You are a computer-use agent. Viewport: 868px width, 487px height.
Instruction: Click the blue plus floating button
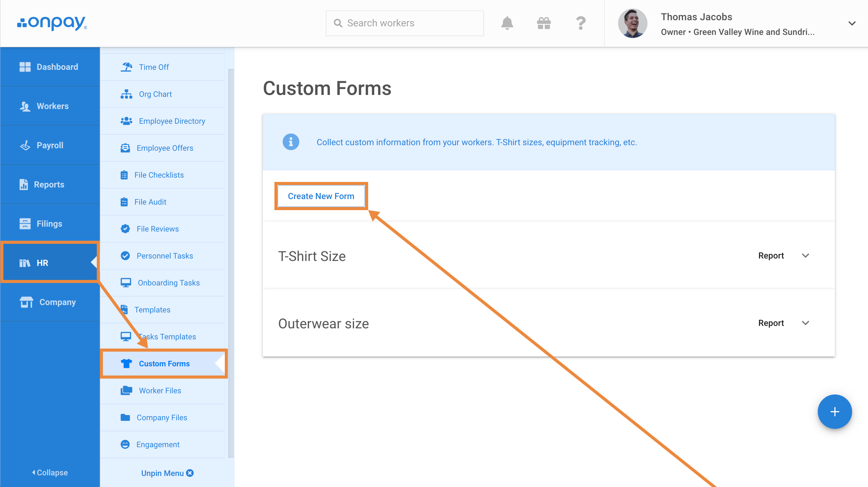coord(835,412)
